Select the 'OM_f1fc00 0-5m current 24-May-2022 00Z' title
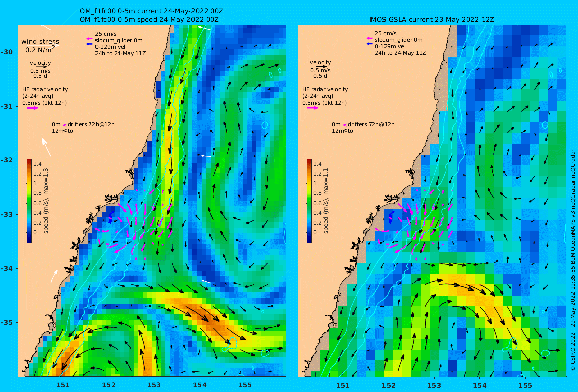Image resolution: width=578 pixels, height=392 pixels. pos(151,11)
